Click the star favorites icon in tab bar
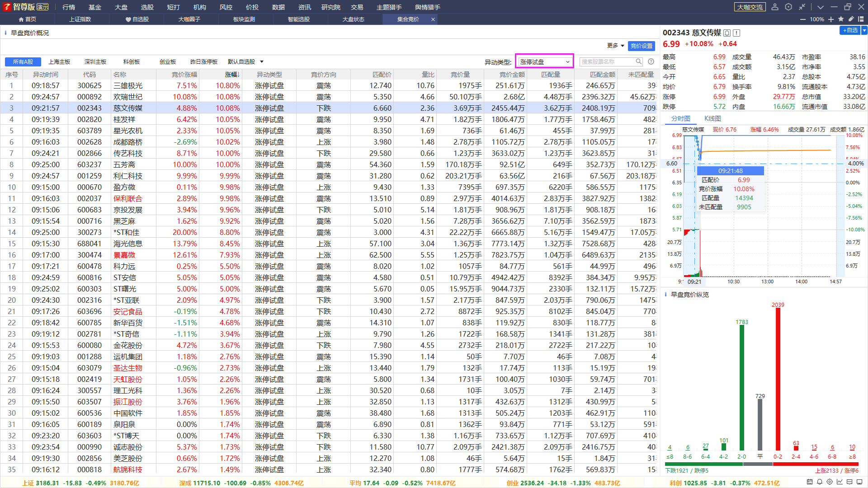The width and height of the screenshot is (868, 488). (x=841, y=19)
